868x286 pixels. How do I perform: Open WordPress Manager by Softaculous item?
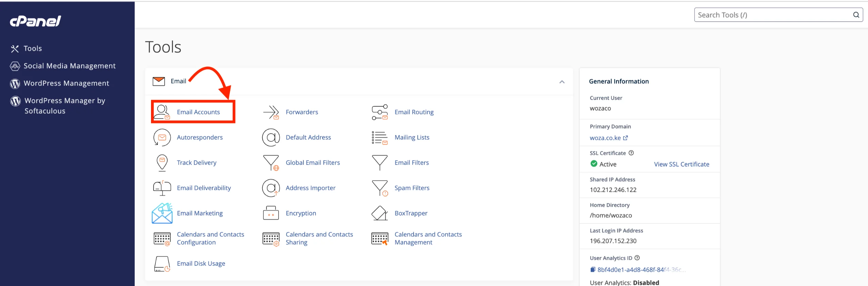pyautogui.click(x=65, y=106)
